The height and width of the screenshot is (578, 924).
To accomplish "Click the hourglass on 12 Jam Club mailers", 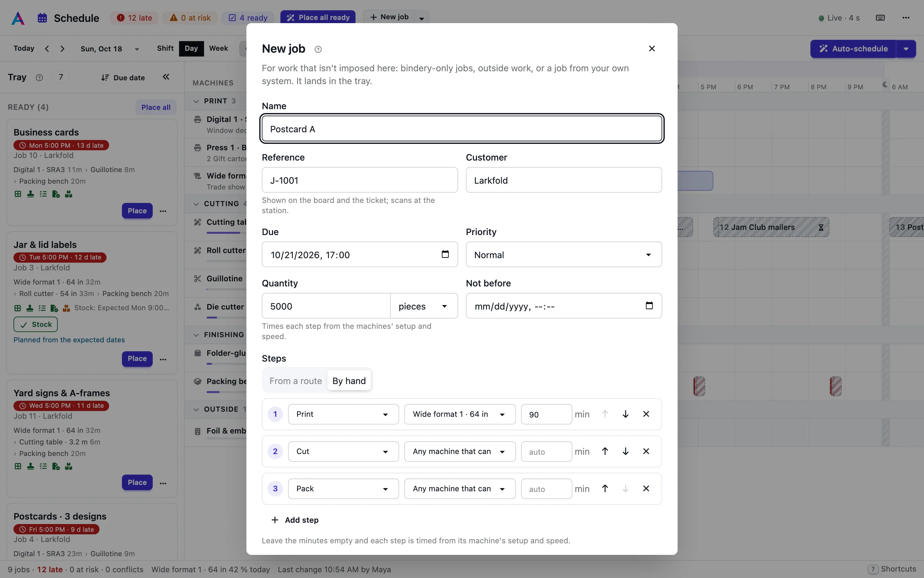I will [821, 227].
